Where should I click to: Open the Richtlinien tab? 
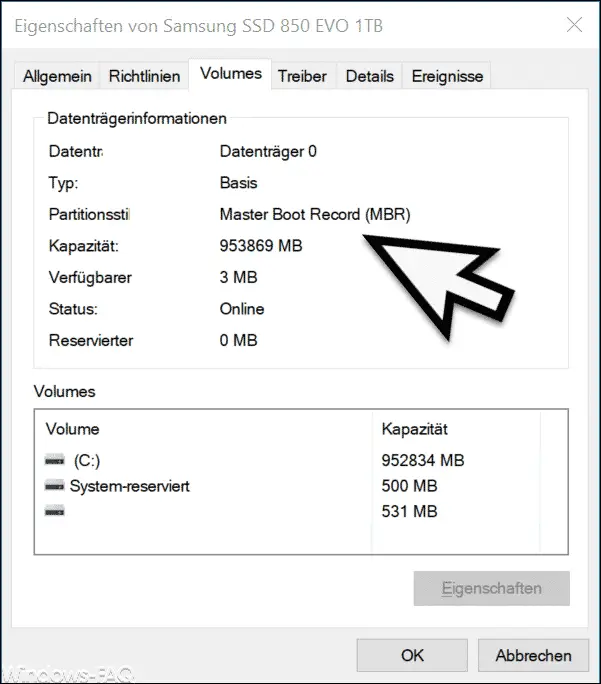(144, 76)
